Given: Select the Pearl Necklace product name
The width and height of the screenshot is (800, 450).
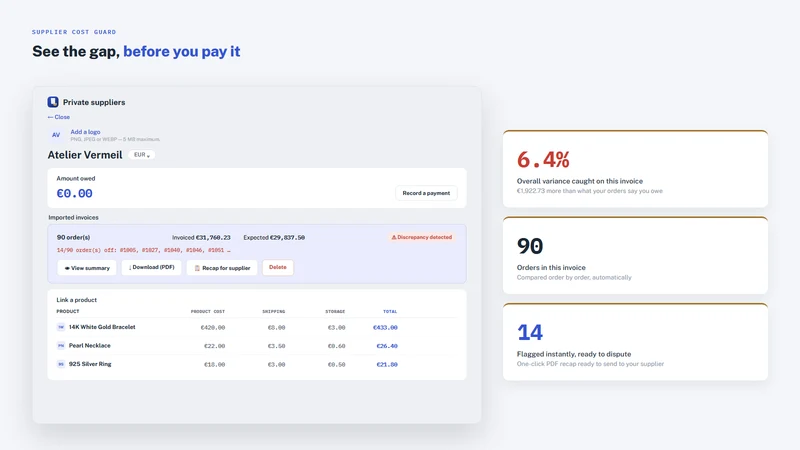Looking at the screenshot, I should click(90, 345).
